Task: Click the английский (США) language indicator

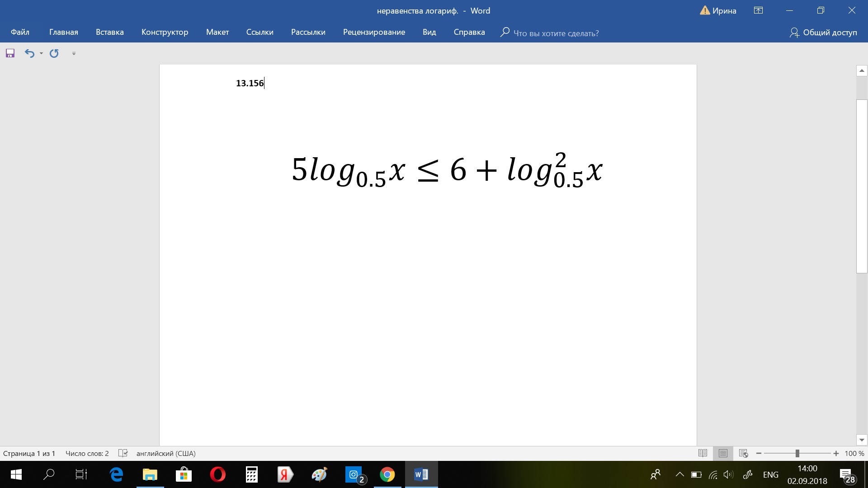Action: pos(166,453)
